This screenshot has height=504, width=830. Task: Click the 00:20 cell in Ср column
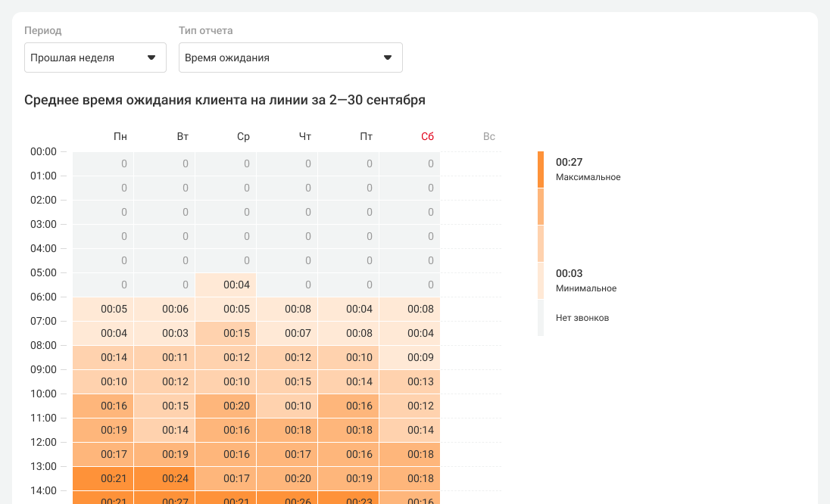(226, 406)
